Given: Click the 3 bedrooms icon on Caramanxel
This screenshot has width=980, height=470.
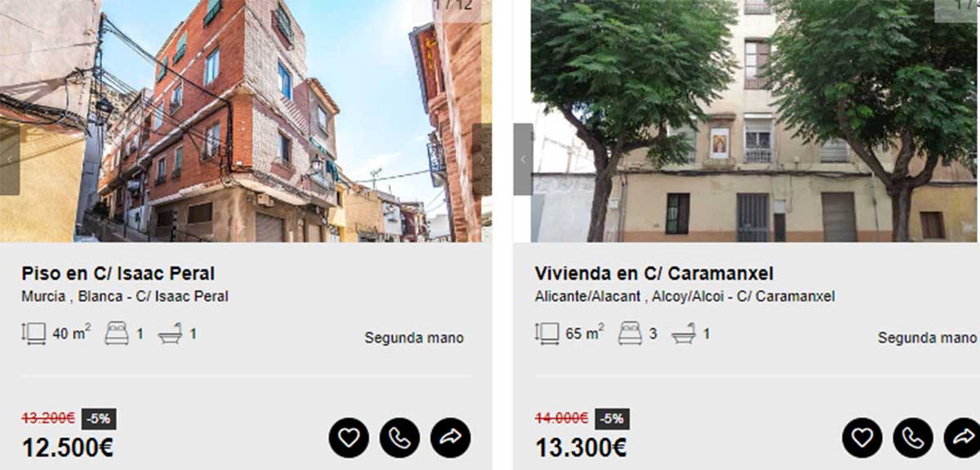Looking at the screenshot, I should pos(630,333).
